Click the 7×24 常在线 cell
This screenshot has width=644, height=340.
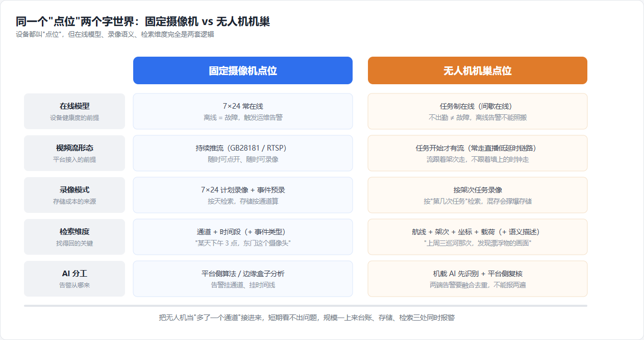243,111
